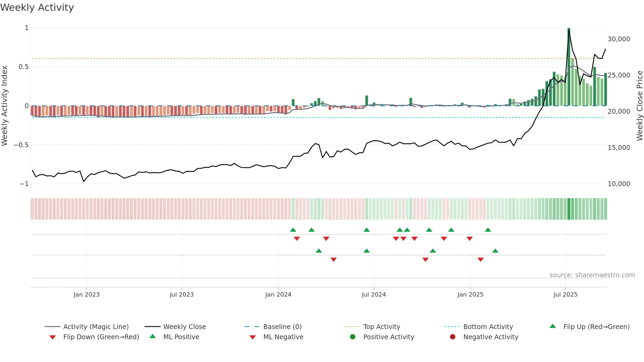
Task: Click darkest green cell in the heat strip
Action: click(569, 209)
